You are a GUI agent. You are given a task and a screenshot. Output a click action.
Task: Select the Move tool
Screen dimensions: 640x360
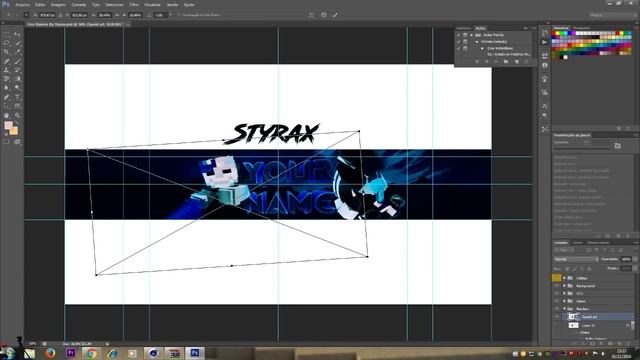[17, 34]
